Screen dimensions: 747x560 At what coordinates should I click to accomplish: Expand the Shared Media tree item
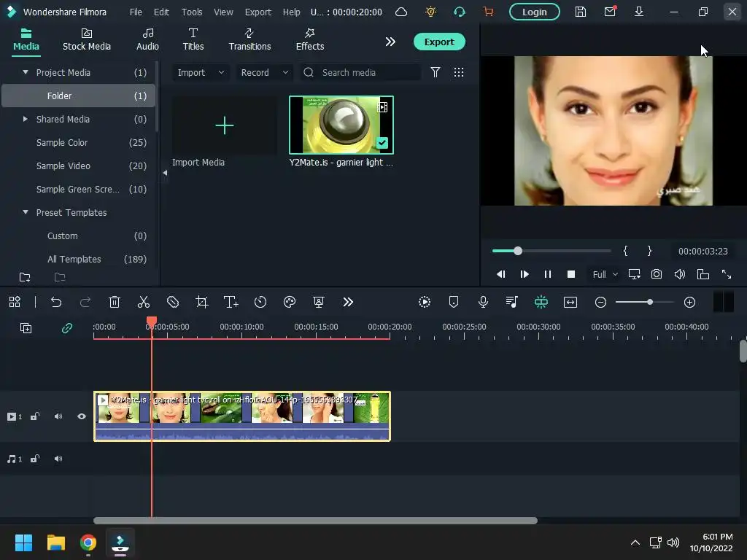[26, 119]
